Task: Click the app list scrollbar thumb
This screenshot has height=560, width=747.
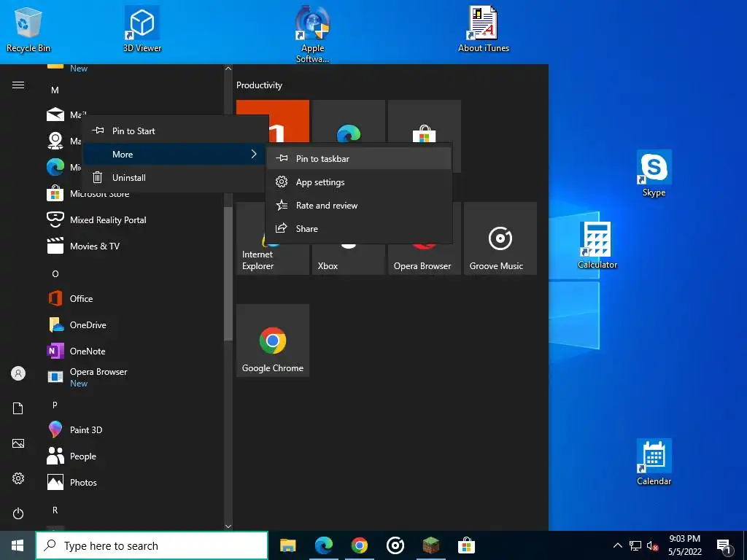Action: (228, 274)
